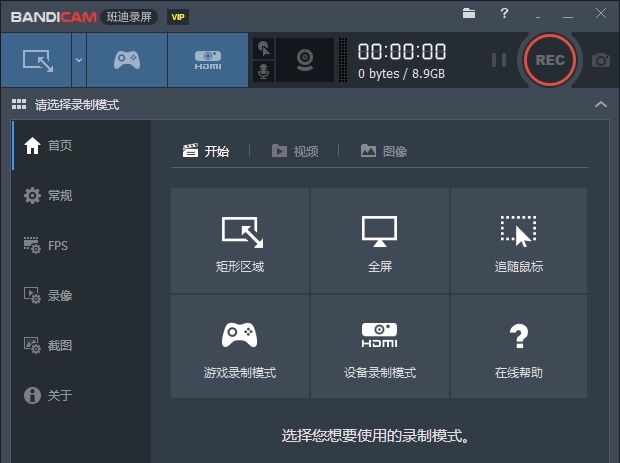Image resolution: width=620 pixels, height=463 pixels.
Task: Open the 截图 screenshot settings sidebar item
Action: click(x=82, y=345)
